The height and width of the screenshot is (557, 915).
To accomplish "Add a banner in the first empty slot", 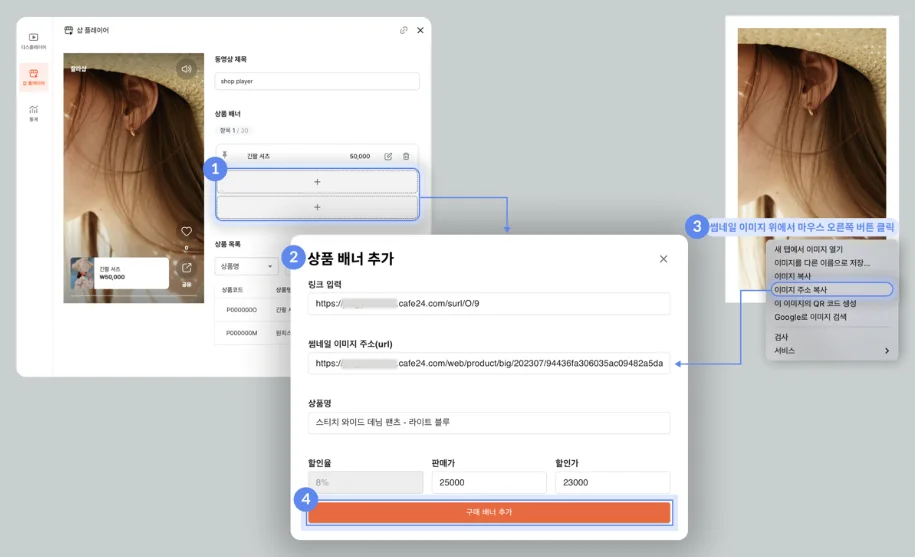I will point(317,182).
